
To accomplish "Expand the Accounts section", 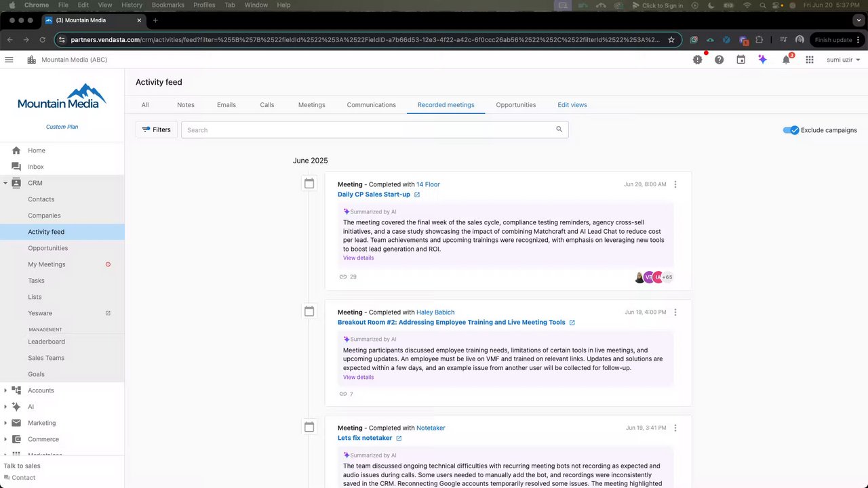I will pyautogui.click(x=5, y=390).
